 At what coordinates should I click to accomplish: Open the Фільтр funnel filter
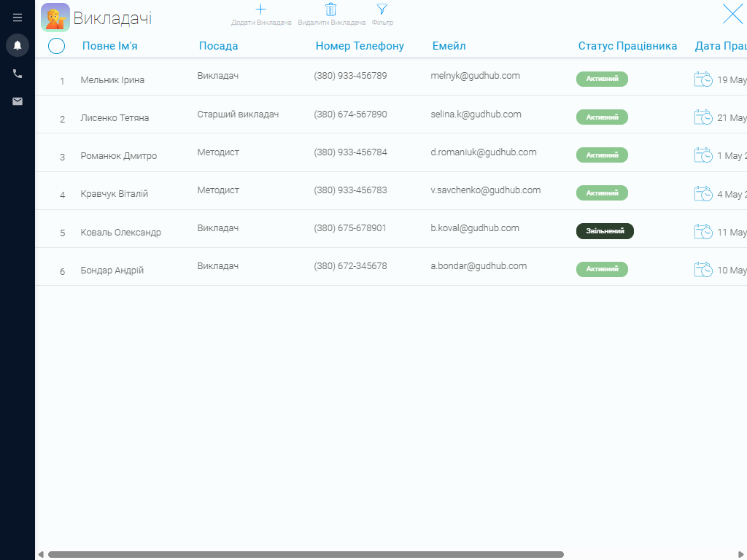pyautogui.click(x=382, y=15)
